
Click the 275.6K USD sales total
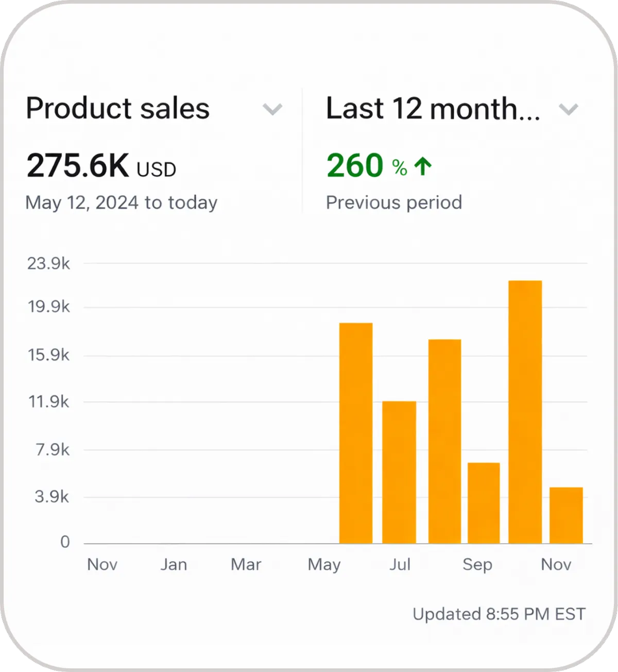point(101,166)
